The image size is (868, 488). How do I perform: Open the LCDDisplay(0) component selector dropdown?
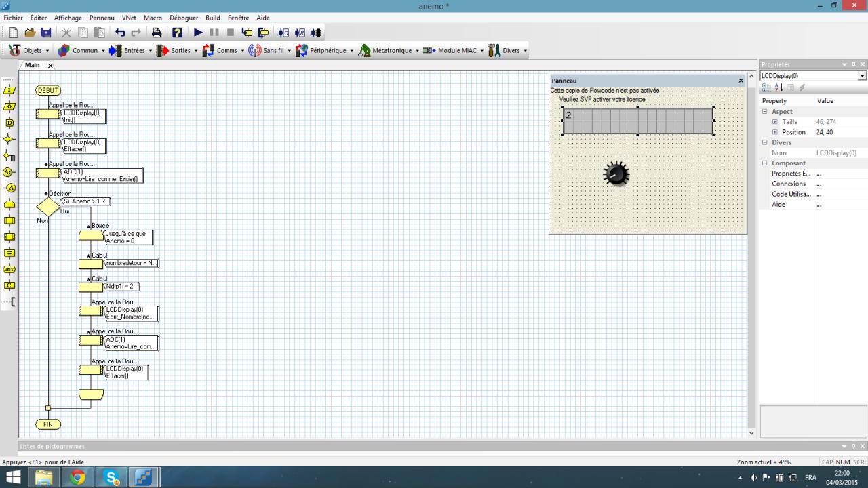tap(863, 76)
